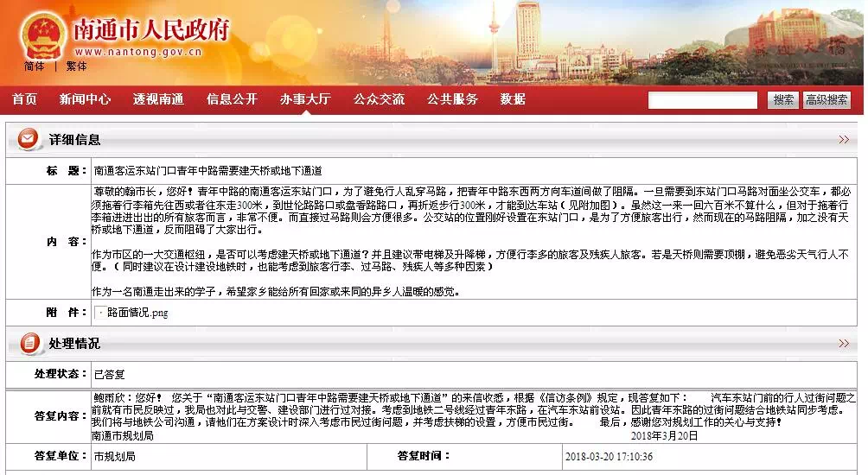Click the 搜索 button
868x475 pixels.
(x=782, y=100)
